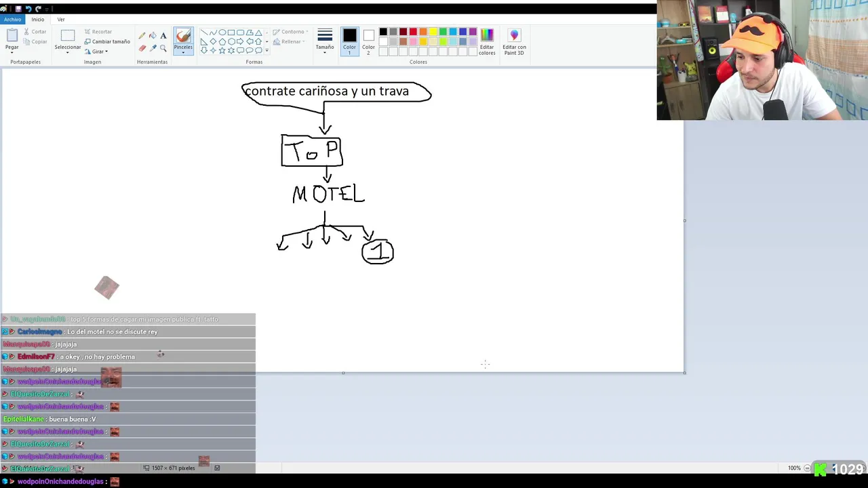Click the zoom out minus button
This screenshot has width=868, height=488.
[807, 468]
